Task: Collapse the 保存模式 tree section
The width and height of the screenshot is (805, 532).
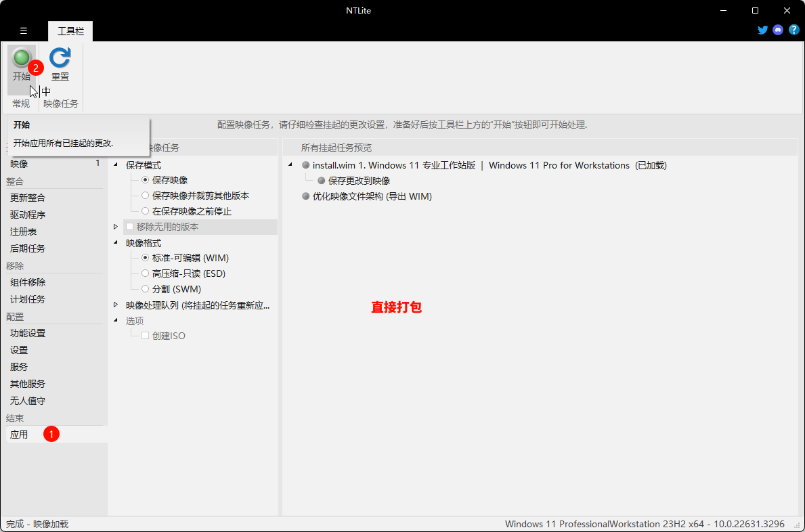Action: 116,164
